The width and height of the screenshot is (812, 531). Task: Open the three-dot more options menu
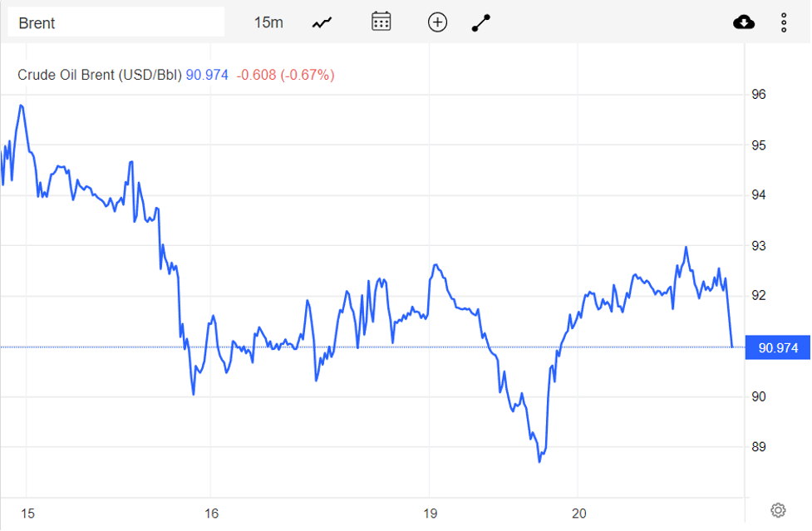pyautogui.click(x=784, y=22)
